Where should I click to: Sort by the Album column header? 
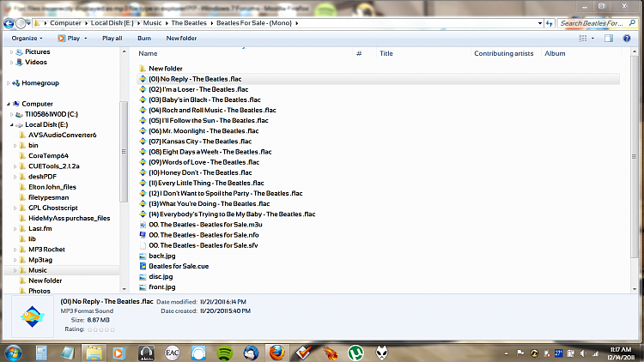click(555, 53)
